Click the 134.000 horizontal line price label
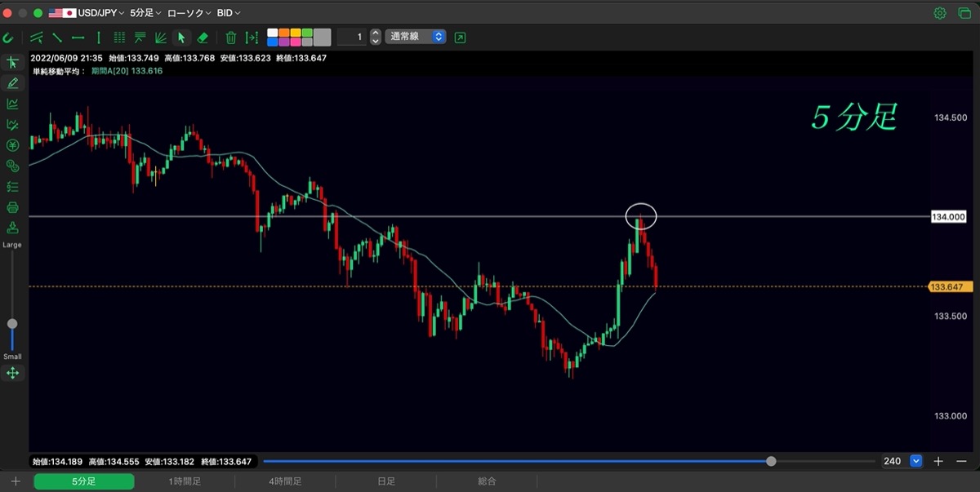Screen dimensions: 980x492 [949, 216]
